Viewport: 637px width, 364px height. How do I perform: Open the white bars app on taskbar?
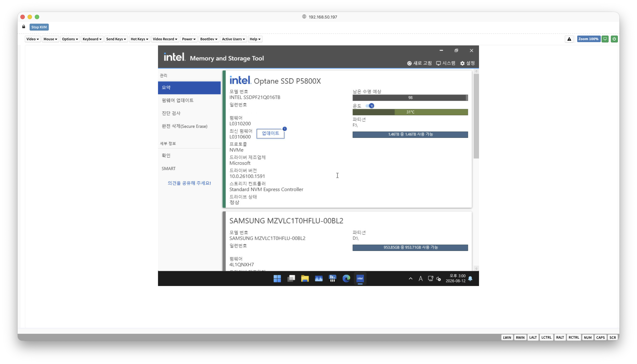(332, 278)
